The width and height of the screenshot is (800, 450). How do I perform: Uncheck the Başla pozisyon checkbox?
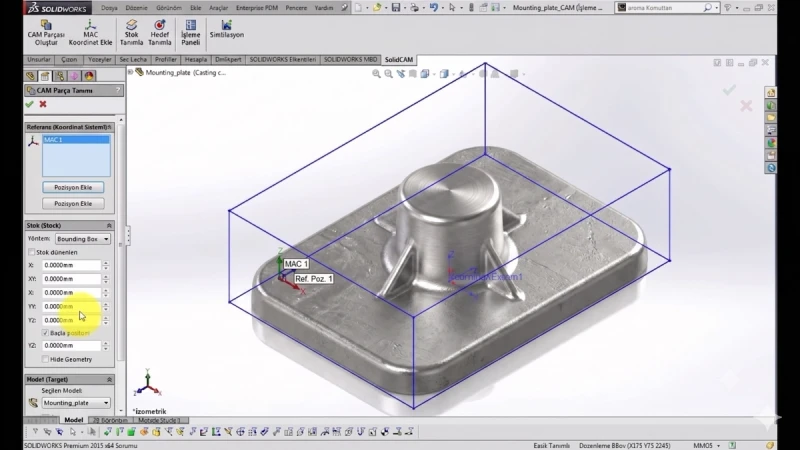pos(45,333)
